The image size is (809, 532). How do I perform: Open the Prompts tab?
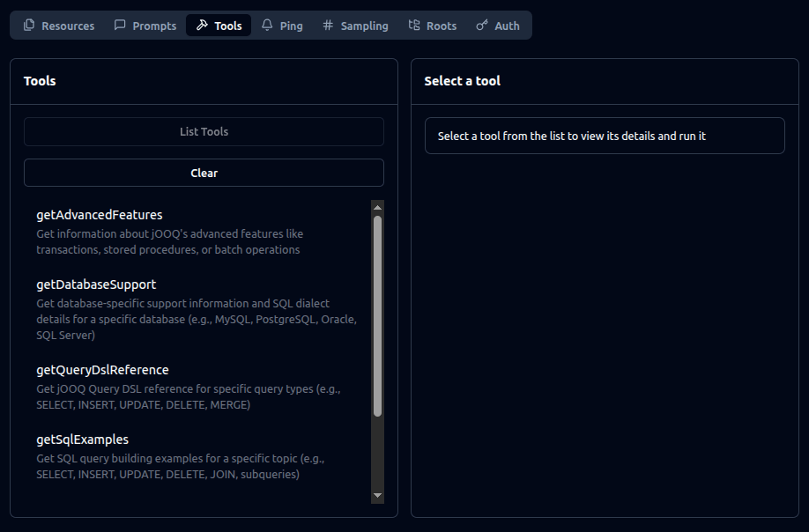145,26
